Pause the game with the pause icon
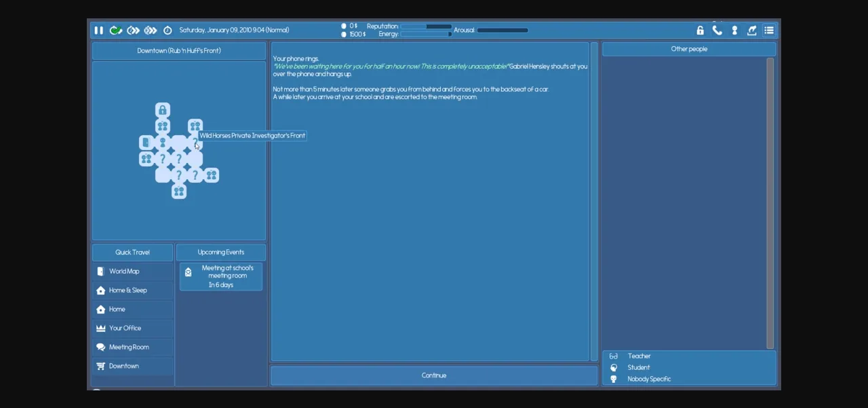 click(x=99, y=31)
